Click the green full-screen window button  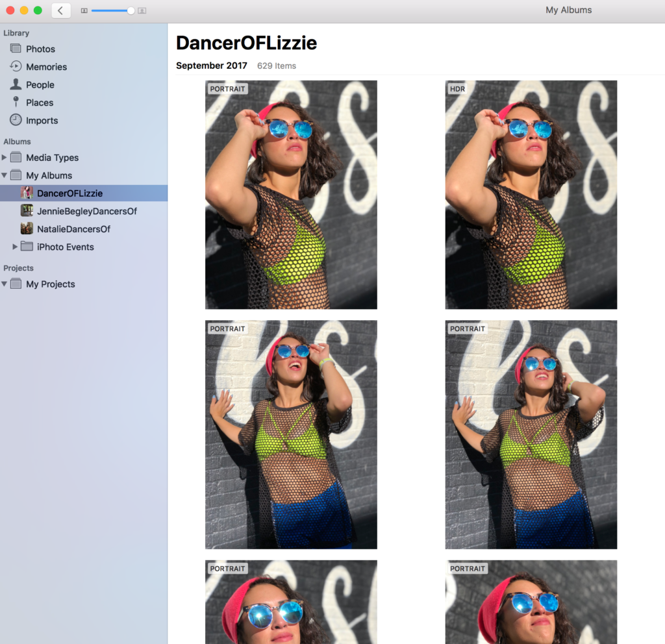coord(38,10)
